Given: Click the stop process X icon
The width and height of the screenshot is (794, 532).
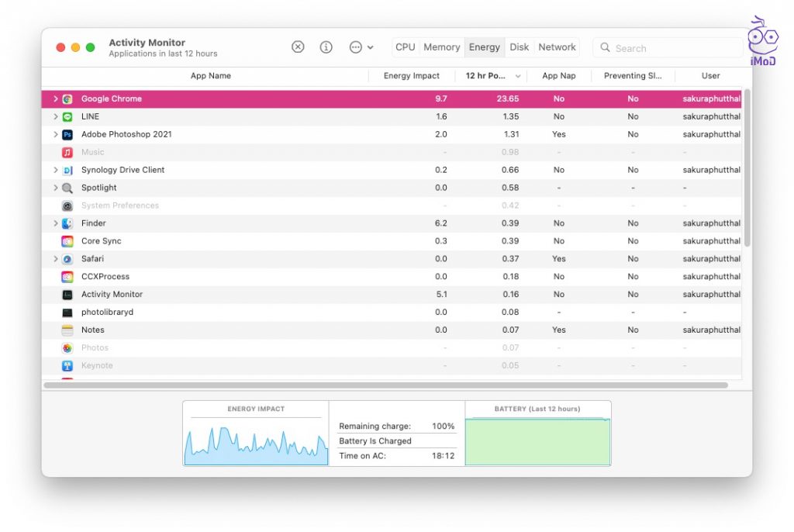Looking at the screenshot, I should tap(298, 47).
